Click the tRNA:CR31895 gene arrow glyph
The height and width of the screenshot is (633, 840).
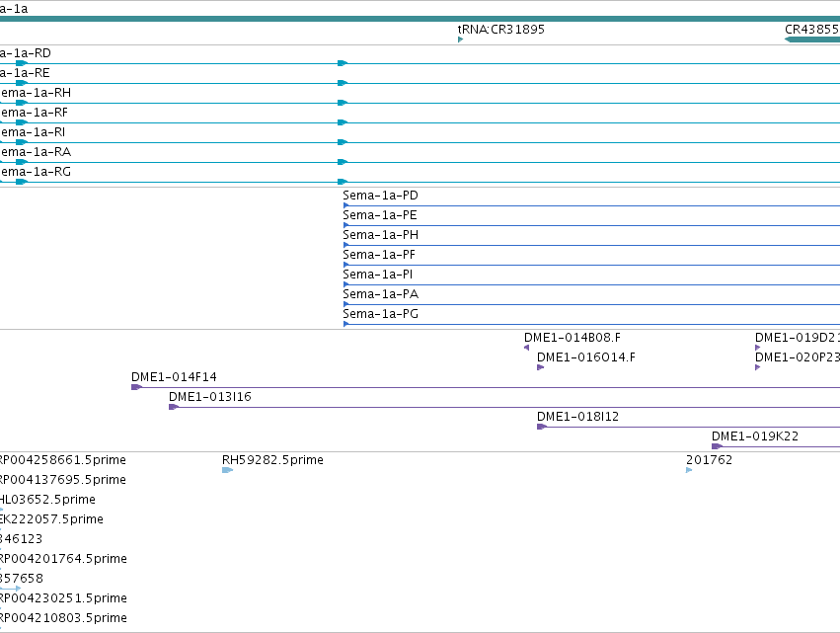(460, 40)
